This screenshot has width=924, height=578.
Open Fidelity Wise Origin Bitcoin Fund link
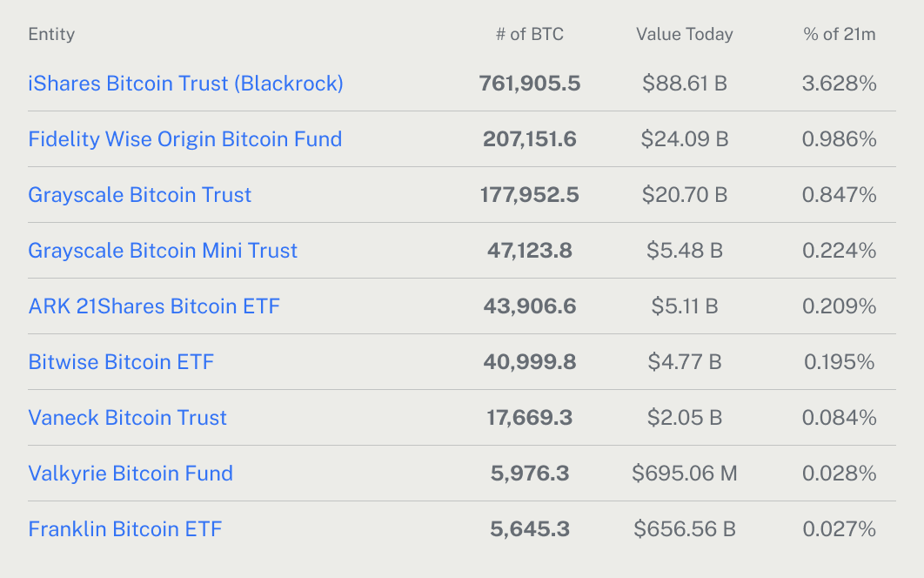tap(184, 139)
